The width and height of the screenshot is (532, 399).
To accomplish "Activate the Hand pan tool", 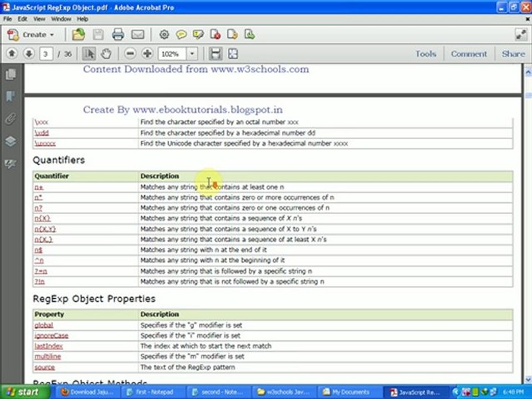I will coord(106,54).
